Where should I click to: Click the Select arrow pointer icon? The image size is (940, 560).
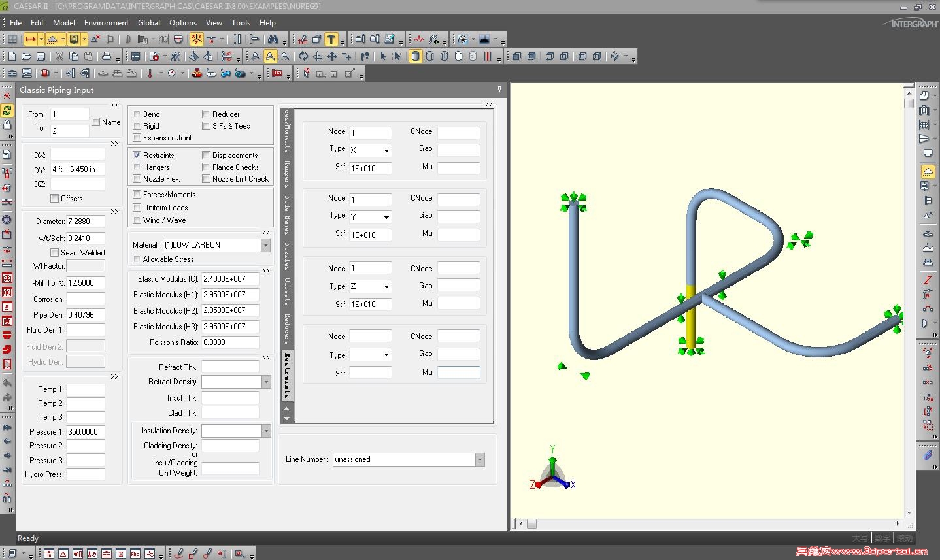[383, 57]
